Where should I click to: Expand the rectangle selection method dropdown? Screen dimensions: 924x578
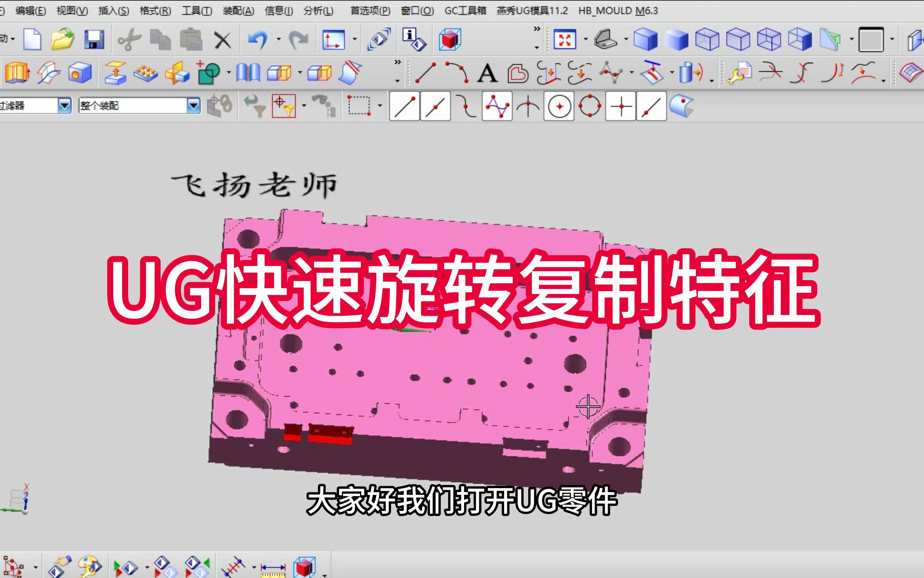[x=380, y=106]
